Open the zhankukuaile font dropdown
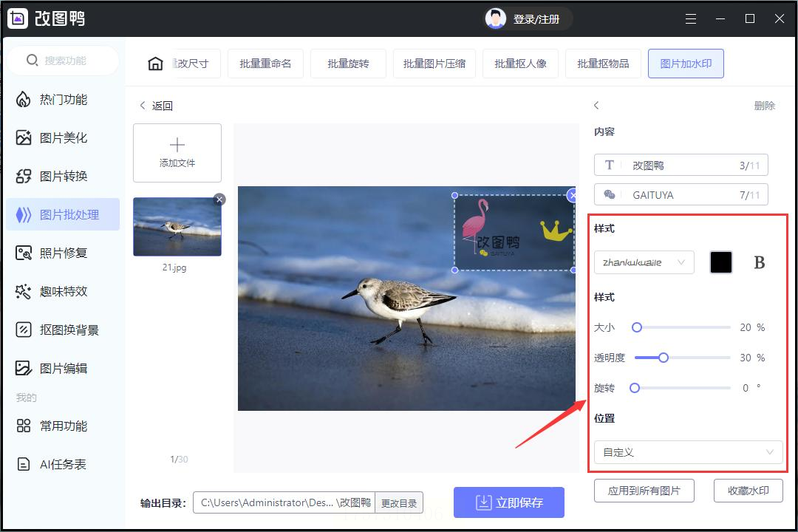Image resolution: width=798 pixels, height=532 pixels. pos(644,263)
